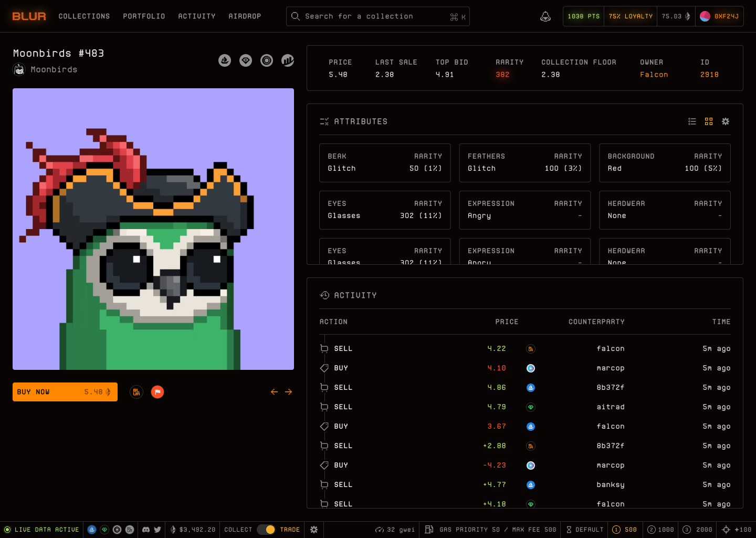Open attributes settings gear
The image size is (756, 538).
coord(726,121)
